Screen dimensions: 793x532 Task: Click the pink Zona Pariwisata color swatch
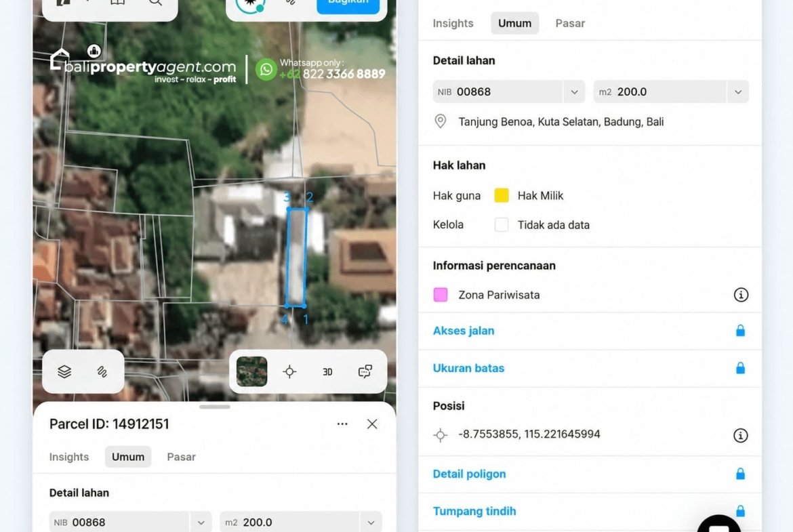[x=441, y=295]
